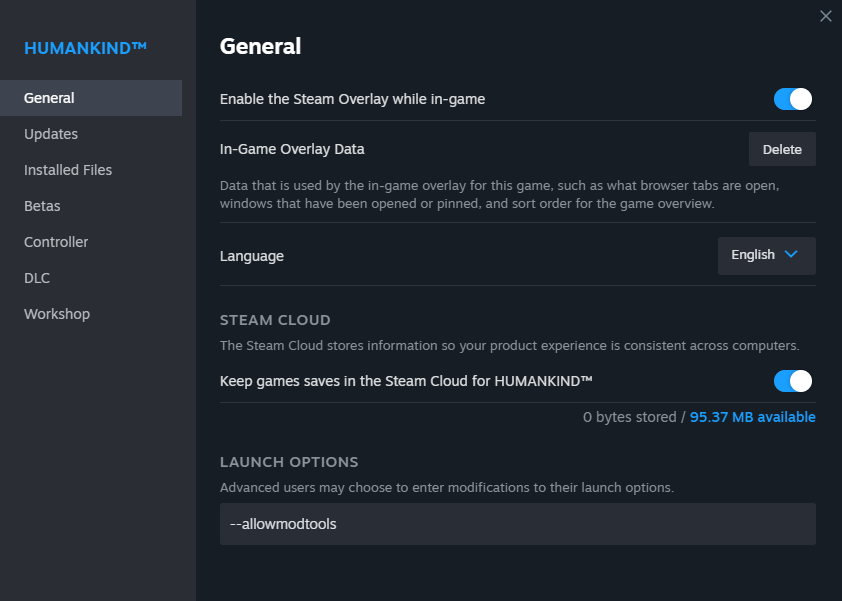The image size is (842, 601).
Task: Disable Steam Cloud saves for HUMANKIND
Action: [793, 381]
